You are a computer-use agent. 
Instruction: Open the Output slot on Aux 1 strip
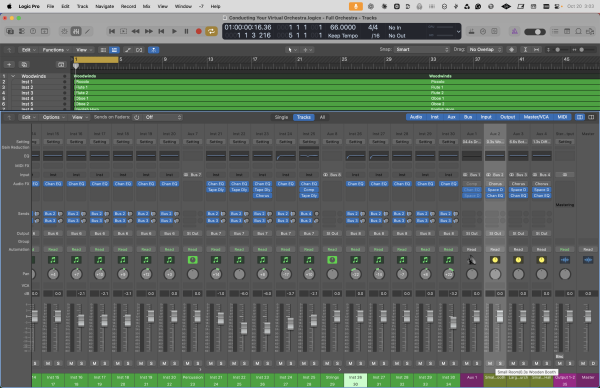[x=471, y=233]
